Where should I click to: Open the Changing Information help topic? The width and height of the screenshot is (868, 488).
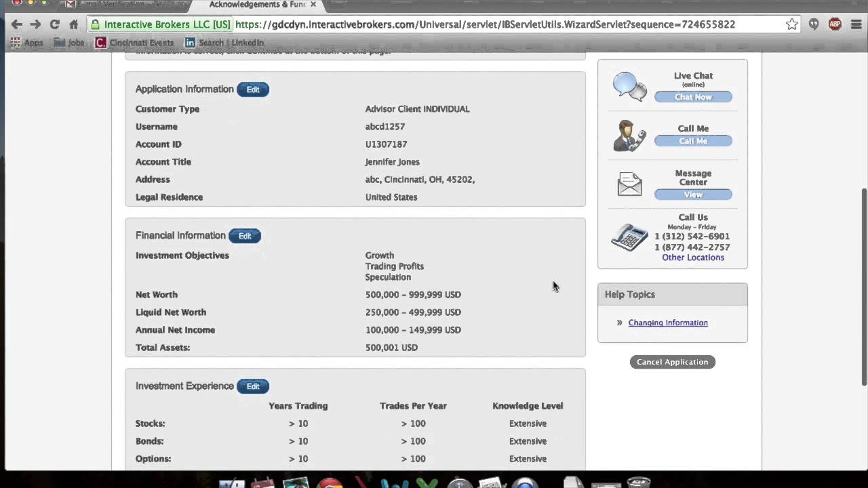[668, 323]
